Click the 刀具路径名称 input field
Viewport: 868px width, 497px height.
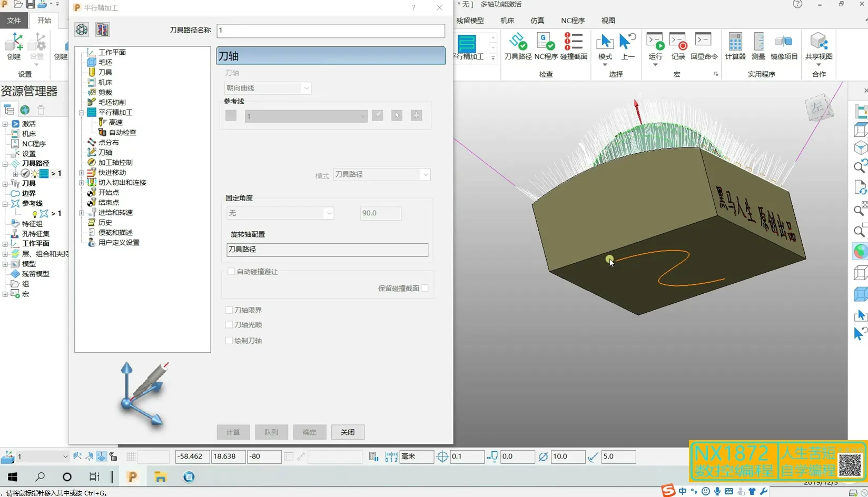(331, 31)
